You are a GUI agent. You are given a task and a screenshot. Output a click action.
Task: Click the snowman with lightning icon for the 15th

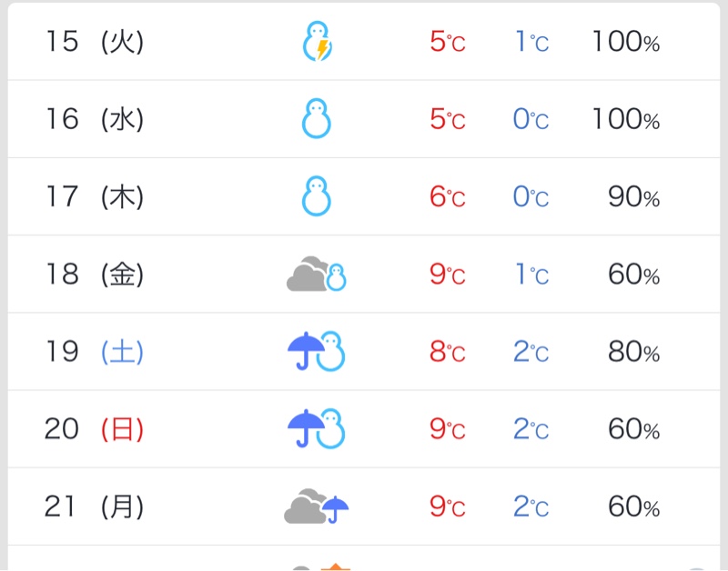318,41
